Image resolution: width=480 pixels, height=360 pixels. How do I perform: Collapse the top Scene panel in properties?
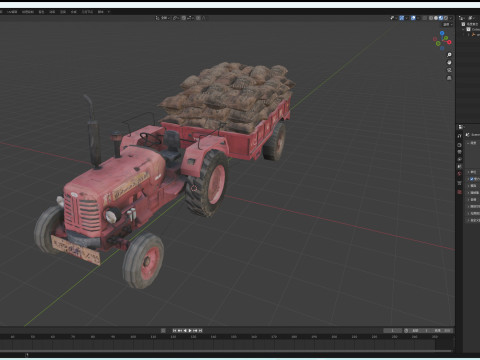click(x=468, y=143)
